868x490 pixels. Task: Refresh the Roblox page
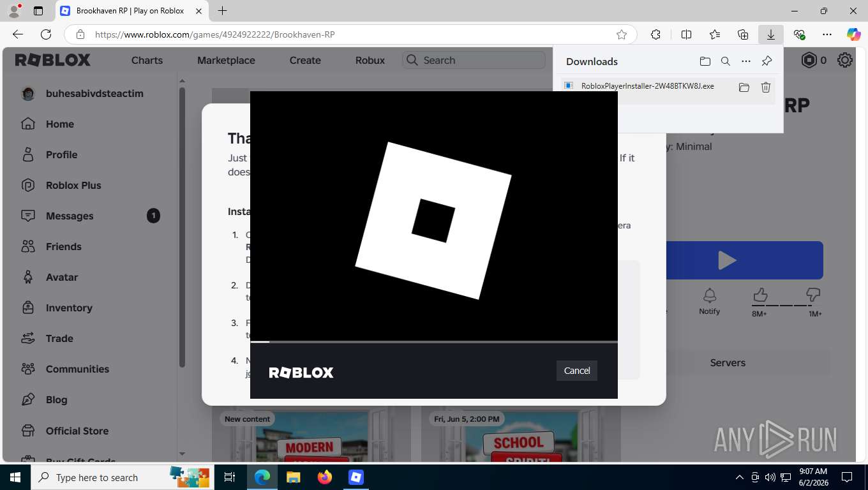(46, 34)
